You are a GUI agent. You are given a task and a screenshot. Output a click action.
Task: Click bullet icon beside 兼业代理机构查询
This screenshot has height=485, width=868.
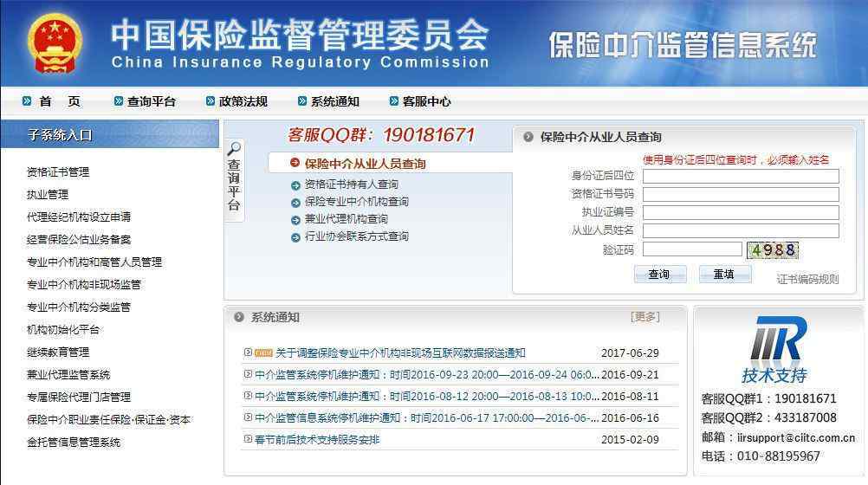click(295, 220)
